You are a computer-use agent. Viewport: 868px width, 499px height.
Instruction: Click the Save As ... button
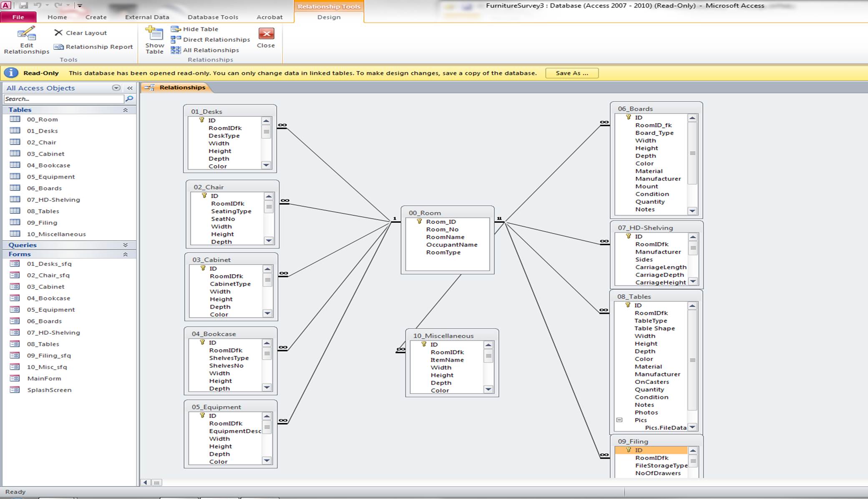571,73
